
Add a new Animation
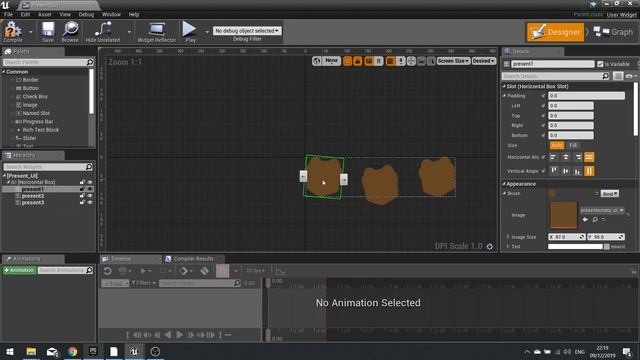(19, 270)
